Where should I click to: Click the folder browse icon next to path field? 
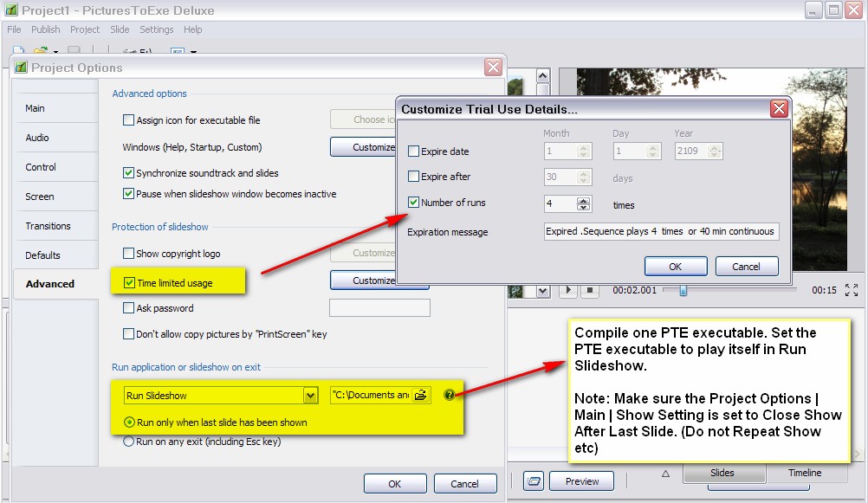click(x=421, y=395)
